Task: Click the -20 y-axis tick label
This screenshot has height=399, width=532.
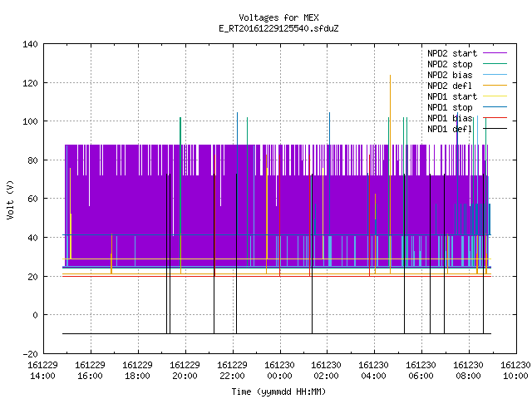Action: pos(30,354)
